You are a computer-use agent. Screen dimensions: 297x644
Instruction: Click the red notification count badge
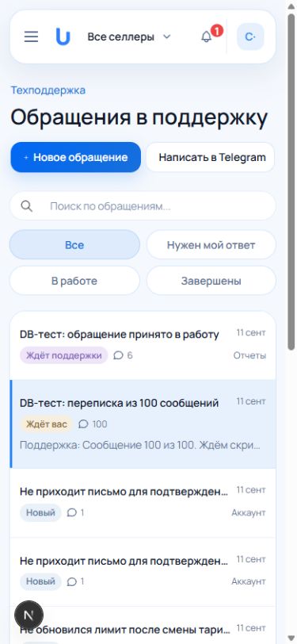(216, 30)
